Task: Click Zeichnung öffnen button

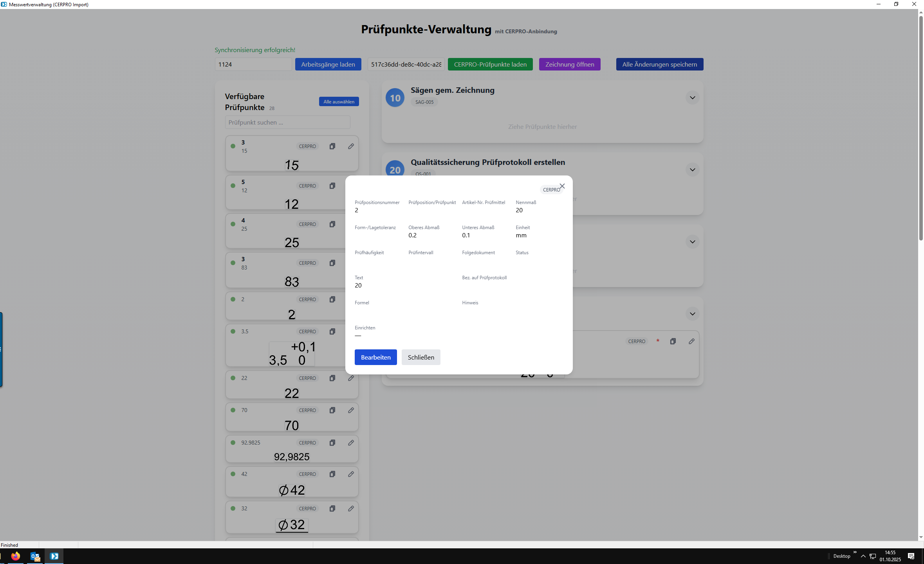Action: pos(569,64)
